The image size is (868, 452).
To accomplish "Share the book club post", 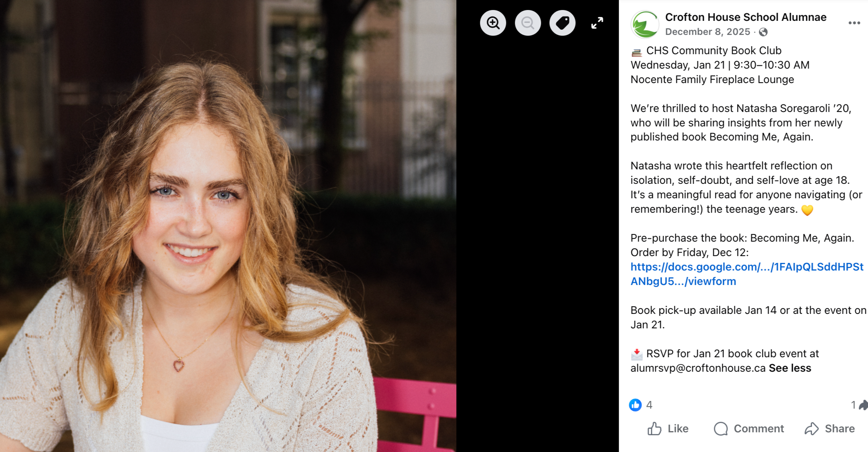I will pos(830,429).
